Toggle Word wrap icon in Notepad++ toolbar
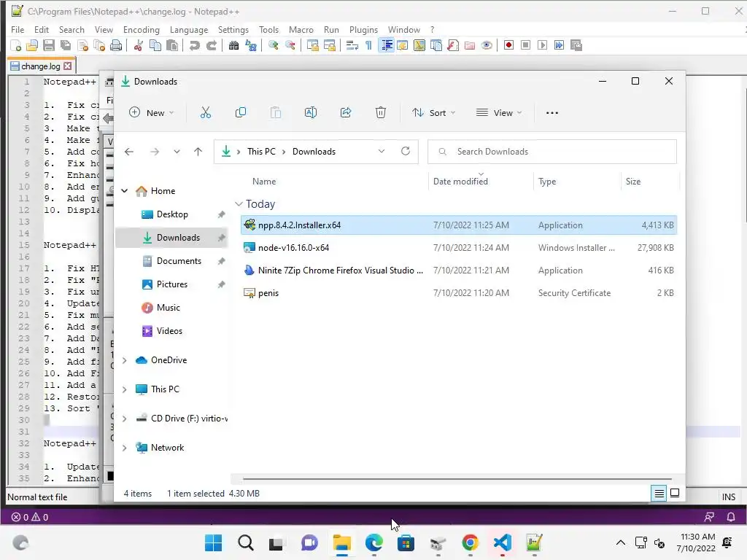 pos(352,45)
